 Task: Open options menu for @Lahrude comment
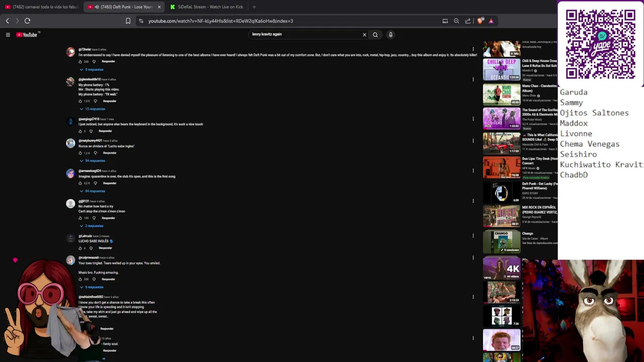[x=473, y=236]
